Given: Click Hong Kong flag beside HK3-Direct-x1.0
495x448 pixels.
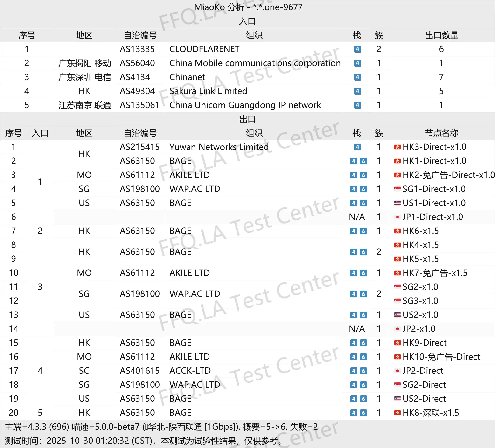Looking at the screenshot, I should (x=397, y=147).
